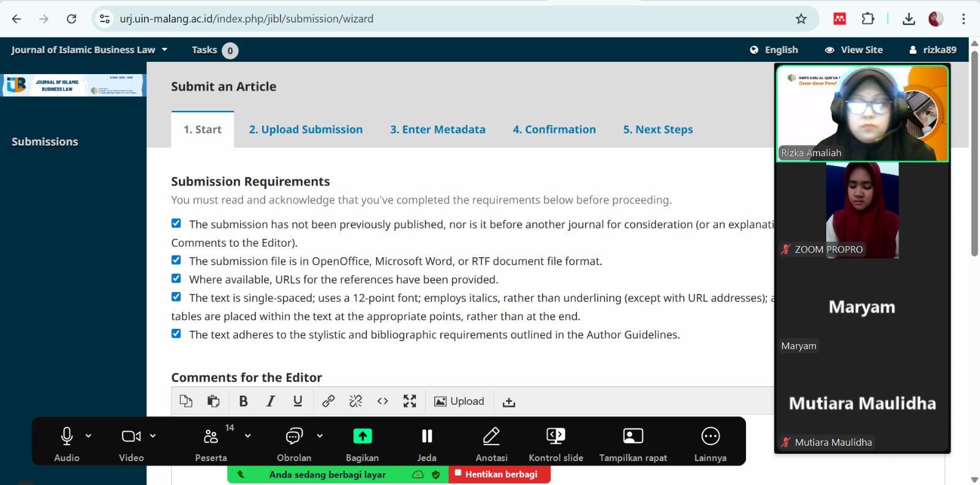Click the Bold formatting icon in editor
This screenshot has width=980, height=485.
pyautogui.click(x=243, y=401)
